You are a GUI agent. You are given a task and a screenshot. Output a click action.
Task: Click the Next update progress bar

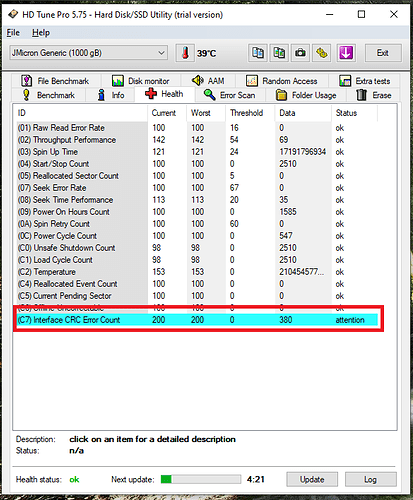201,479
